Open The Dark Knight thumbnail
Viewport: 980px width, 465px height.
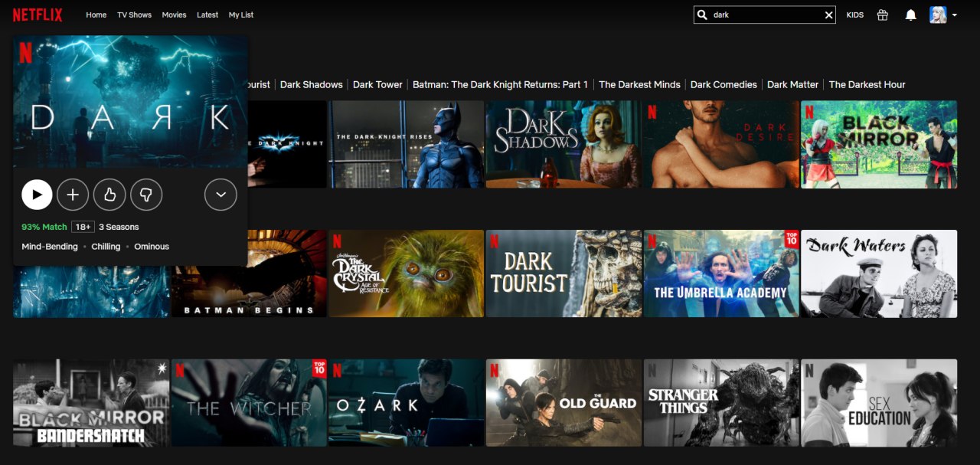pos(287,144)
